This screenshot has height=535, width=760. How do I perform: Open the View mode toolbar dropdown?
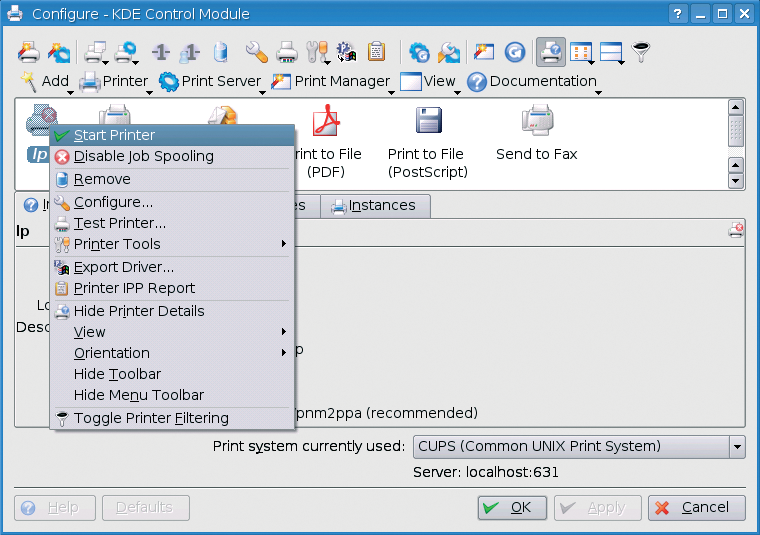pos(582,52)
